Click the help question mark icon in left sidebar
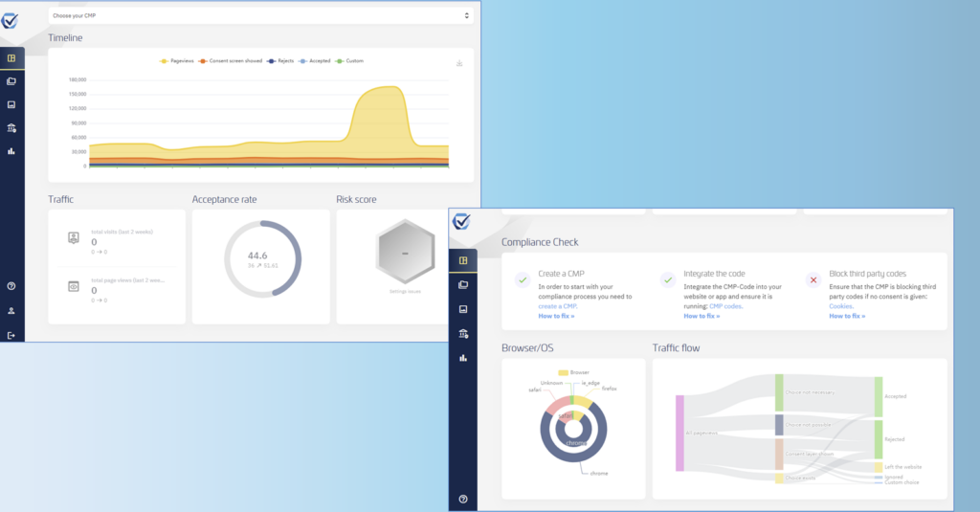Screen dimensions: 980x512 point(11,286)
